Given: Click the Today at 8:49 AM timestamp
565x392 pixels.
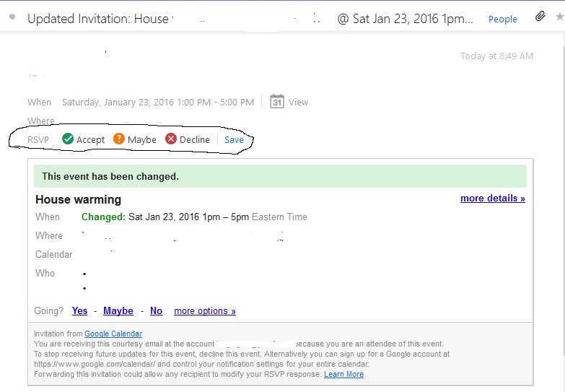Looking at the screenshot, I should point(496,56).
